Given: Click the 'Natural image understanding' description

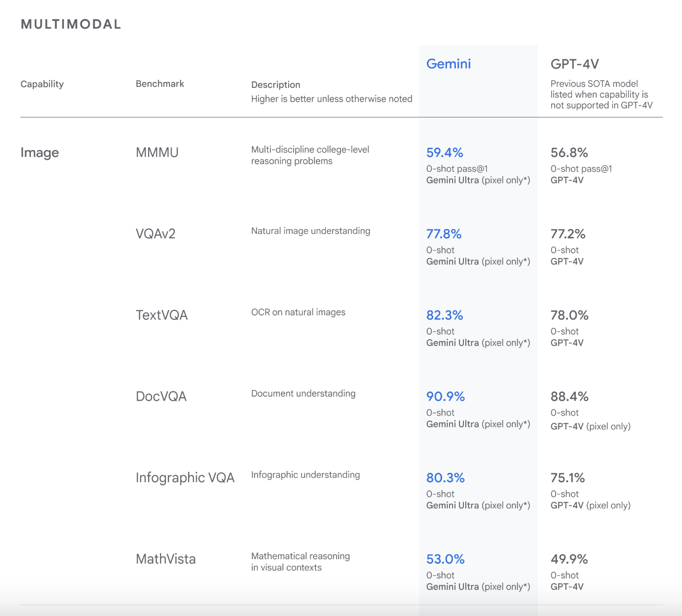Looking at the screenshot, I should pyautogui.click(x=310, y=231).
